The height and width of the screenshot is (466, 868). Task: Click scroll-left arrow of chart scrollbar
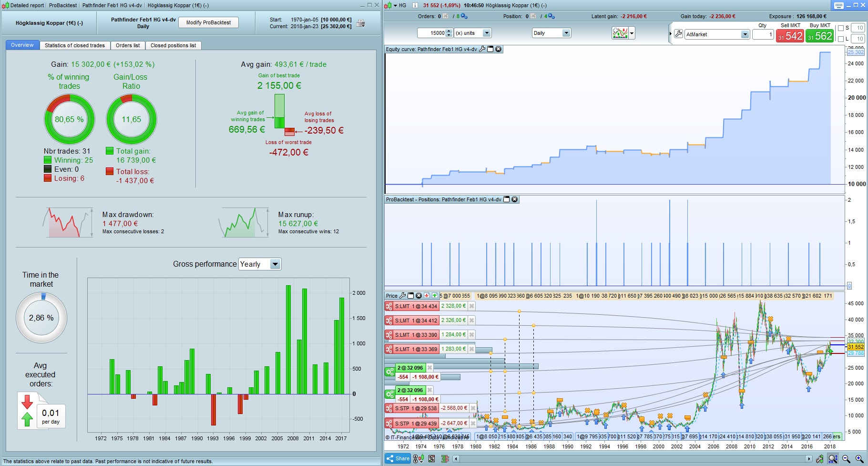pos(456,459)
